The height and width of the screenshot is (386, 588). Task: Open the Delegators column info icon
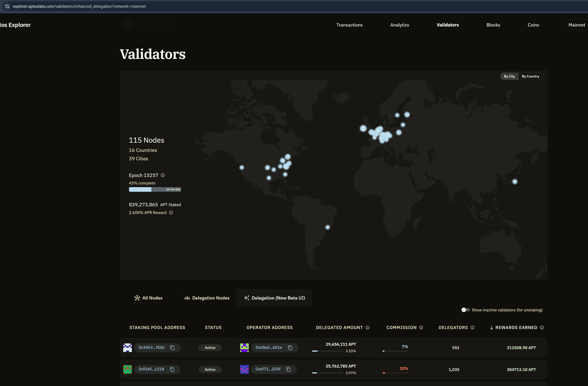(474, 327)
